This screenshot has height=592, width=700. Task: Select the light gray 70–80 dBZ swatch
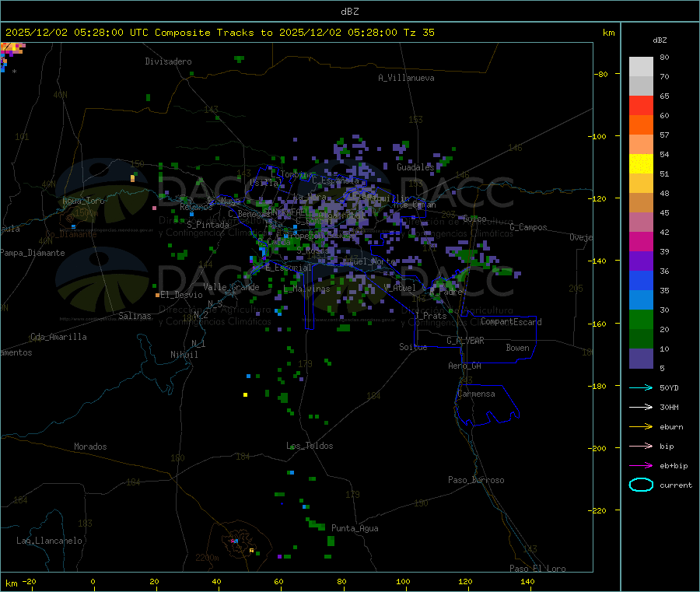(x=641, y=67)
